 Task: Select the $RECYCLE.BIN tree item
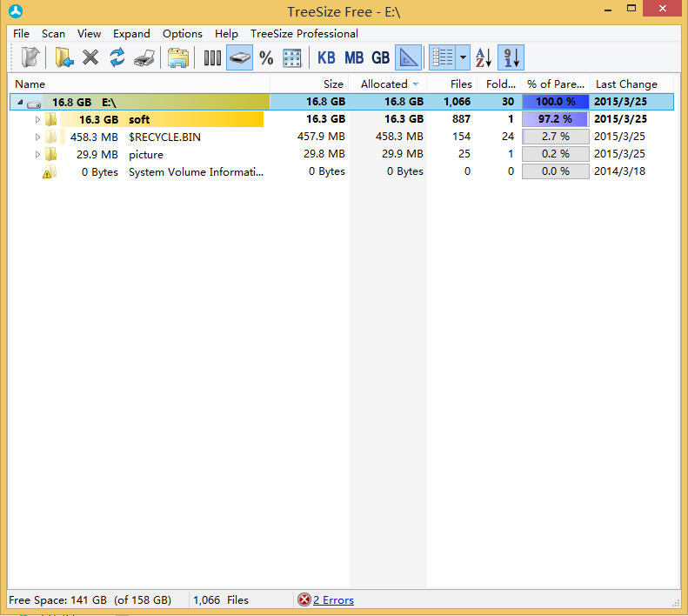coord(164,137)
